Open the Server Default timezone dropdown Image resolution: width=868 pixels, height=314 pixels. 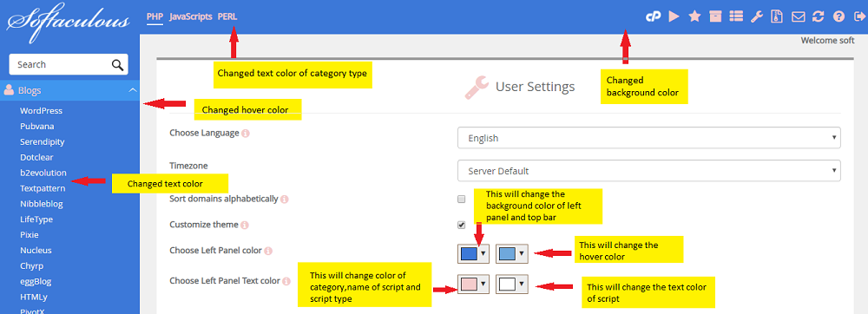(x=648, y=171)
